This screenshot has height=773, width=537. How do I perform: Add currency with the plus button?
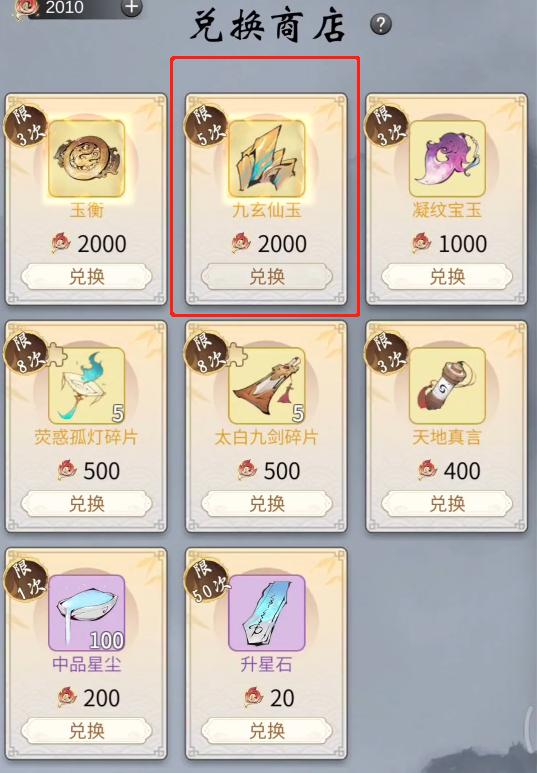click(131, 7)
